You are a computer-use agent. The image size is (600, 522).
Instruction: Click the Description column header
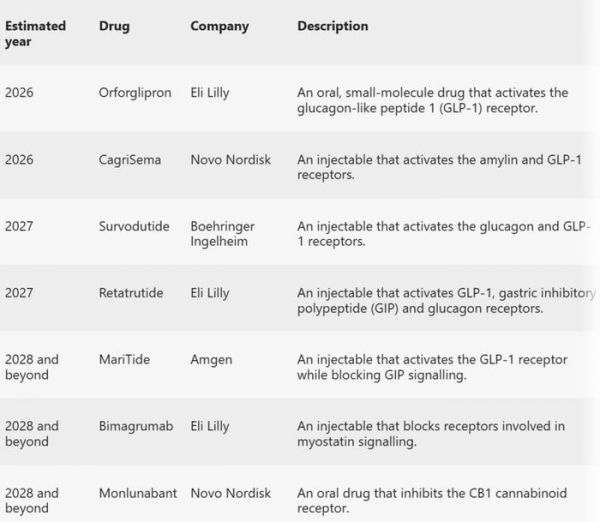click(x=333, y=26)
